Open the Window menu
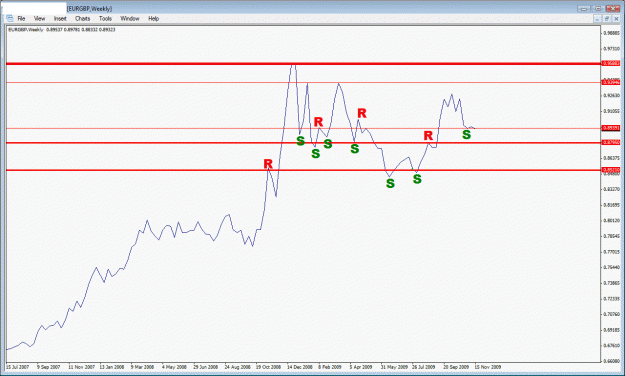 coord(130,18)
